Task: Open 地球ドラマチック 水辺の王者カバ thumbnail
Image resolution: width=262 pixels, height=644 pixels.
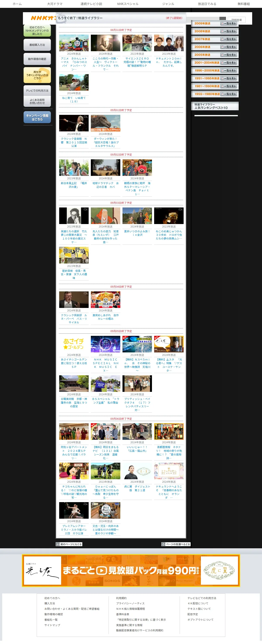Action: pyautogui.click(x=105, y=168)
